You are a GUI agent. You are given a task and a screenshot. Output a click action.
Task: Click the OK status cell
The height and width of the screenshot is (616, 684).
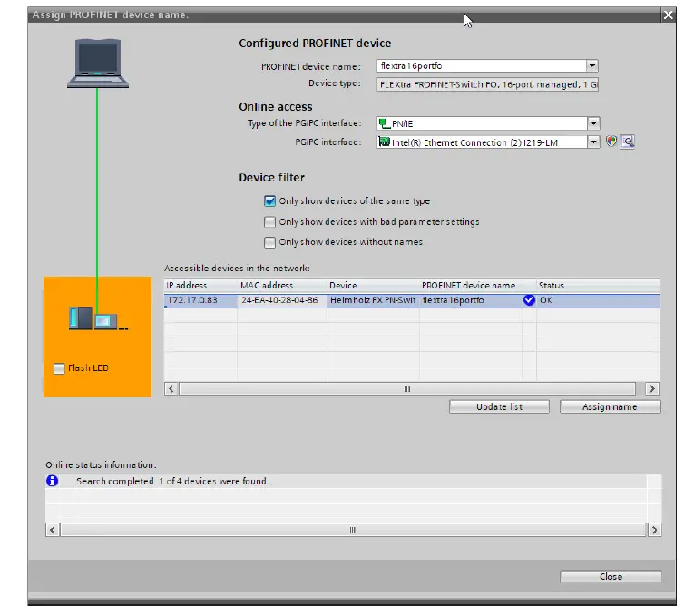pos(598,300)
